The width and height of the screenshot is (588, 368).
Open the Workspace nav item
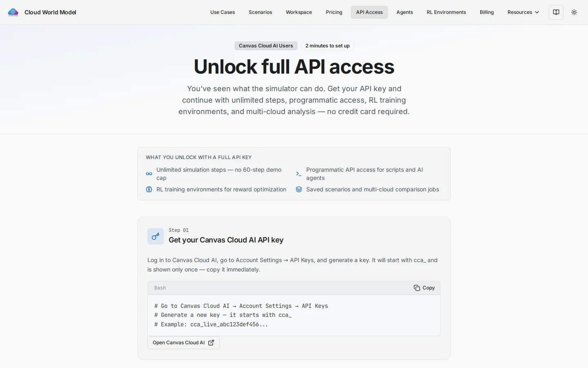[299, 12]
